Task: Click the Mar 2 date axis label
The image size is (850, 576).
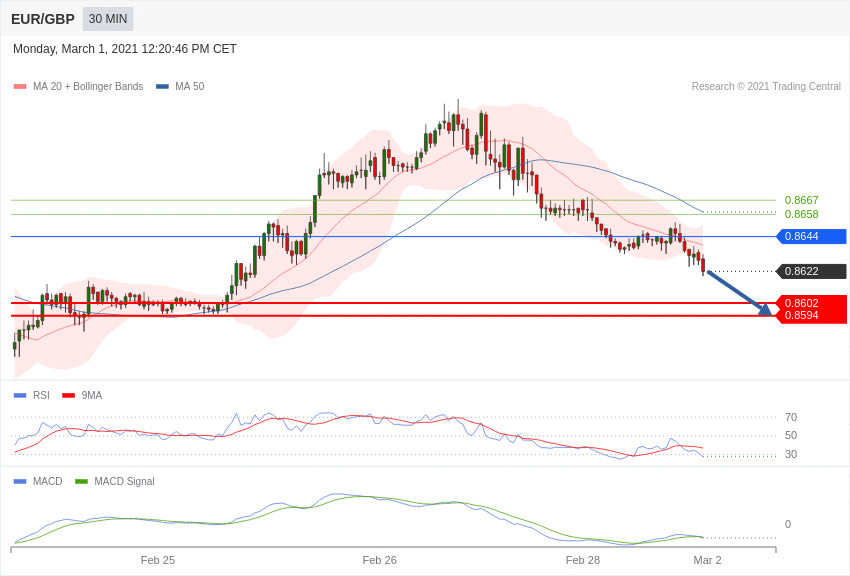Action: tap(707, 560)
